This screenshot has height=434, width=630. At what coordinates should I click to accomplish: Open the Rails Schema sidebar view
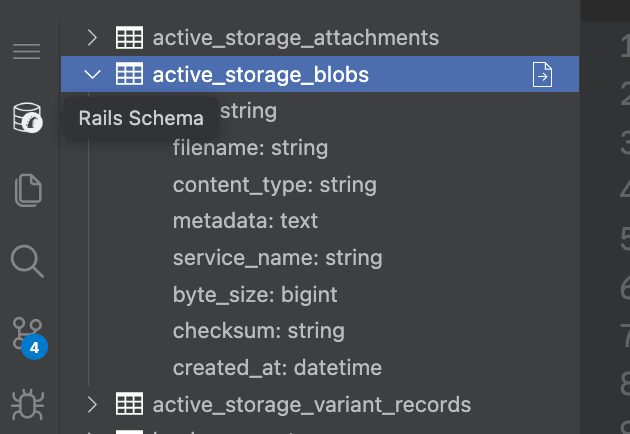coord(27,117)
